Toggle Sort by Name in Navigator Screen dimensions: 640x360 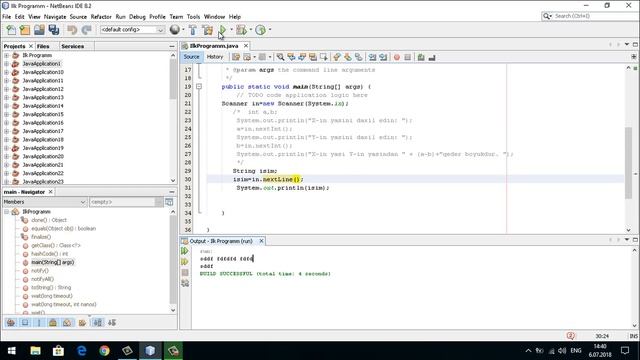pyautogui.click(x=98, y=322)
